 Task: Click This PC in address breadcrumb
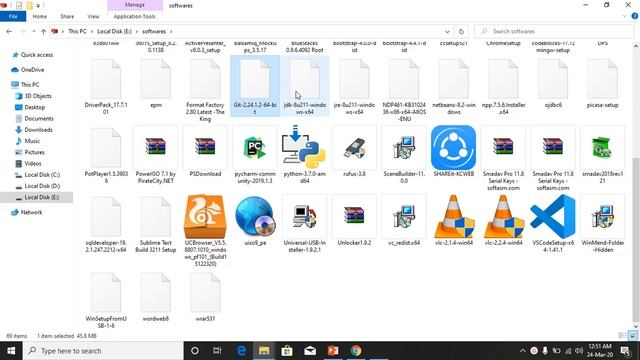tap(77, 31)
